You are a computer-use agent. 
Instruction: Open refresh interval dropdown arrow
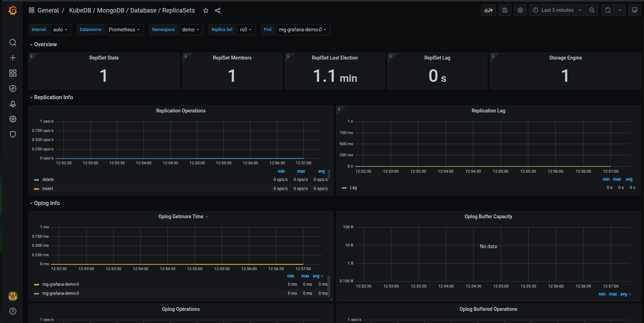tap(620, 10)
